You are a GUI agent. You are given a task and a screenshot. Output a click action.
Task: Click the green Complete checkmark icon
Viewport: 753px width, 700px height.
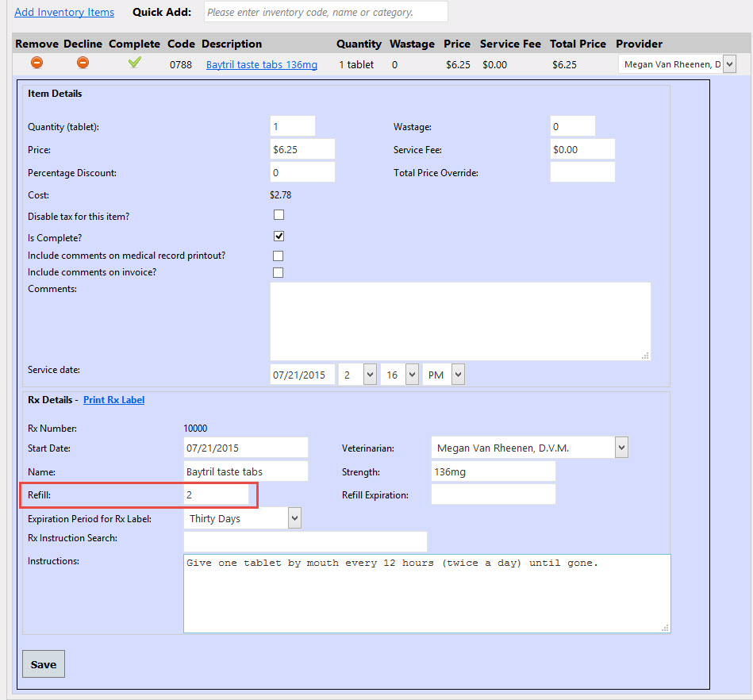coord(135,63)
